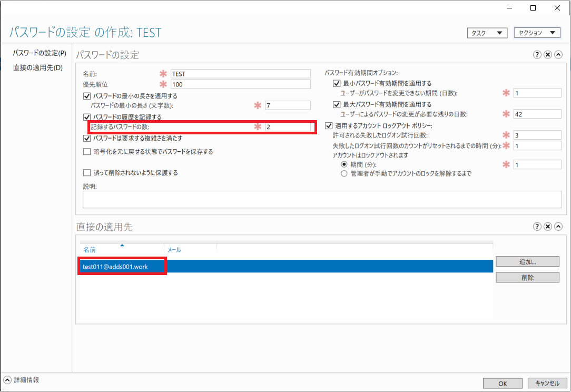Confirm with the OK button
The image size is (571, 392).
(x=503, y=383)
